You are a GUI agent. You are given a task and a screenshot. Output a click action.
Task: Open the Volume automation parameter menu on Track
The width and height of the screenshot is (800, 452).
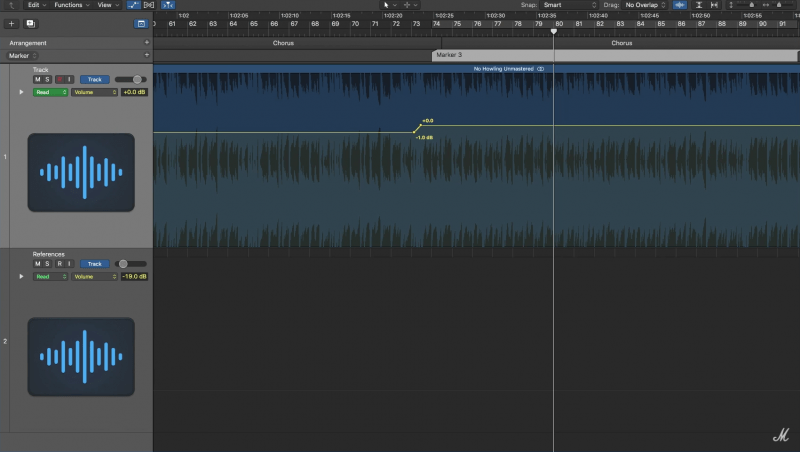pyautogui.click(x=94, y=92)
